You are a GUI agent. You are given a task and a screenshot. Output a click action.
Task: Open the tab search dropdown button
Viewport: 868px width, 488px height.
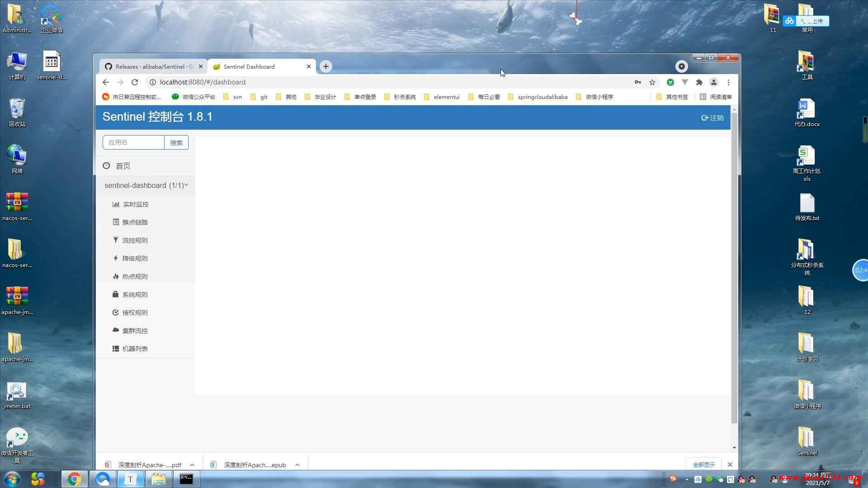[681, 66]
